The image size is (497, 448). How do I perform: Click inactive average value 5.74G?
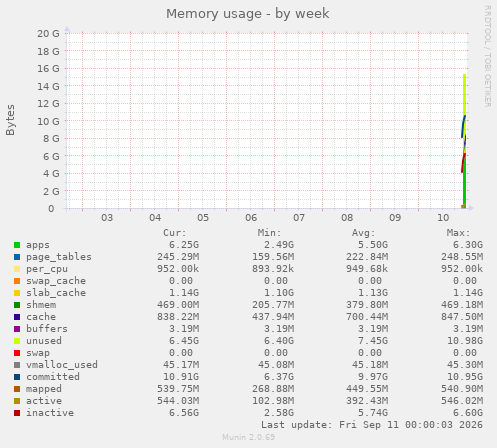373,413
